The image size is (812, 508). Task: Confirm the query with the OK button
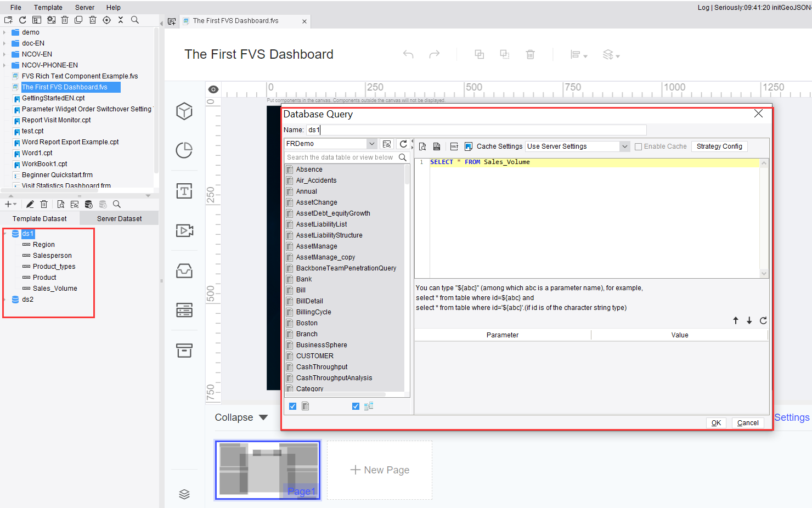pyautogui.click(x=715, y=422)
